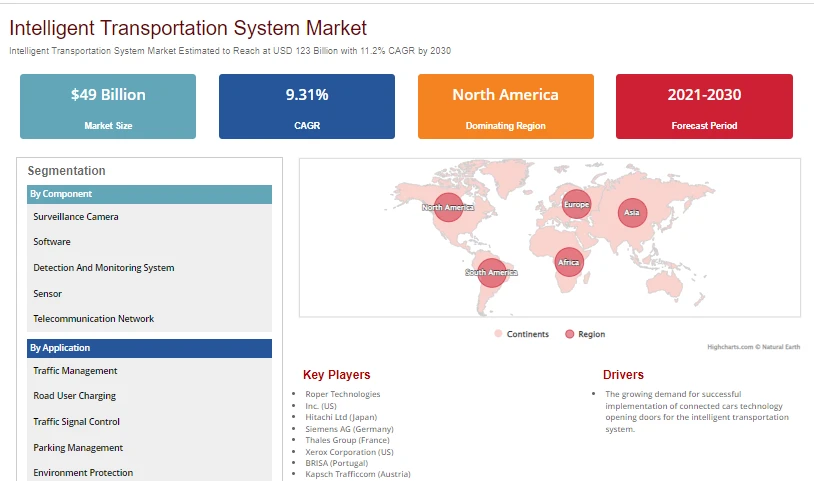
Task: Choose Road User Charging application
Action: pyautogui.click(x=75, y=396)
